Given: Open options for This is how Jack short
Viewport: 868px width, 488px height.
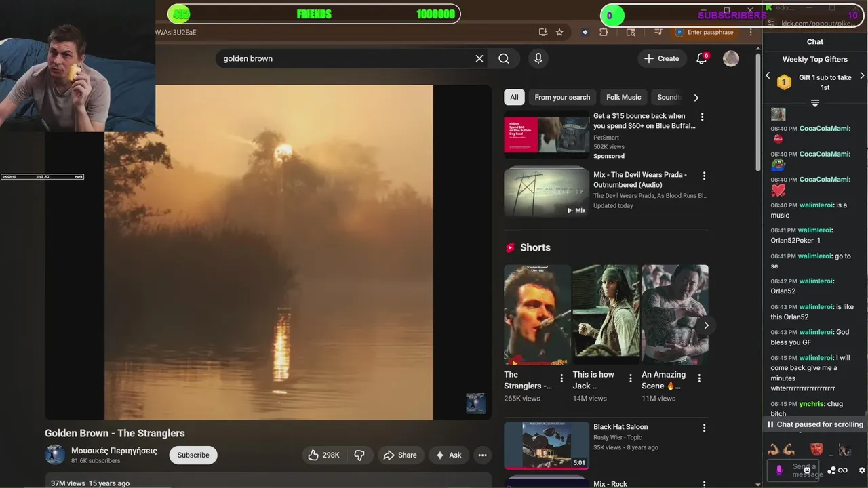Looking at the screenshot, I should [x=630, y=378].
